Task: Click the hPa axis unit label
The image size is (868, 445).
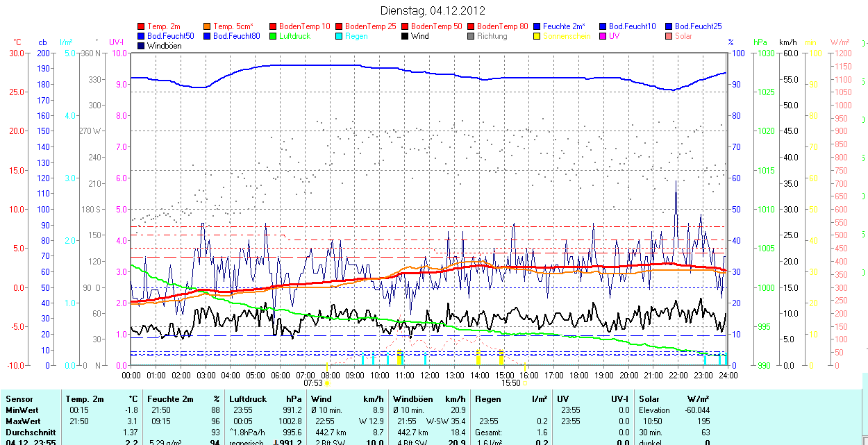Action: tap(762, 42)
